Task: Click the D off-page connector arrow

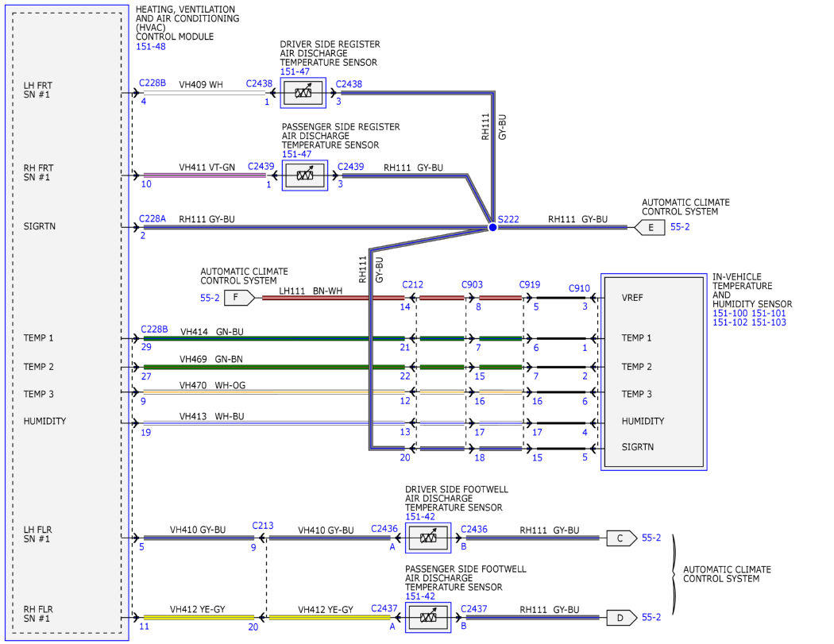Action: pyautogui.click(x=622, y=618)
